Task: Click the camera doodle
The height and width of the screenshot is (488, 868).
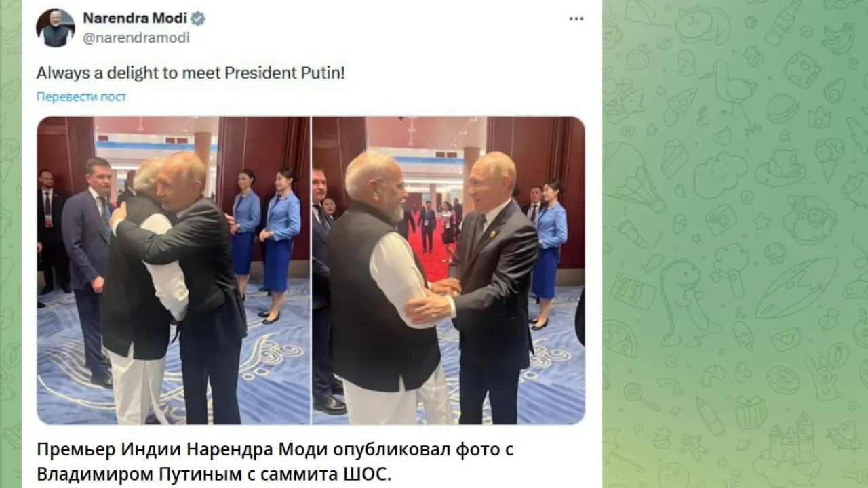Action: (x=721, y=220)
